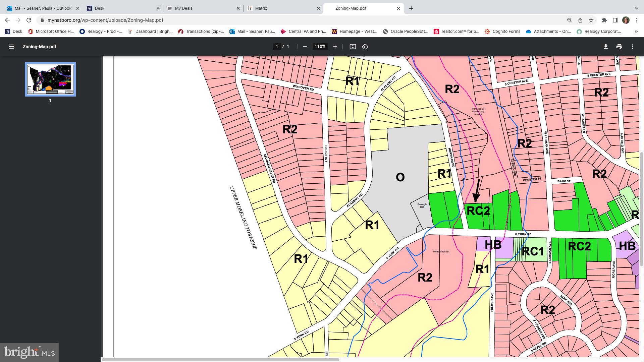Image resolution: width=644 pixels, height=362 pixels.
Task: Zoom in with the plus button
Action: (335, 47)
